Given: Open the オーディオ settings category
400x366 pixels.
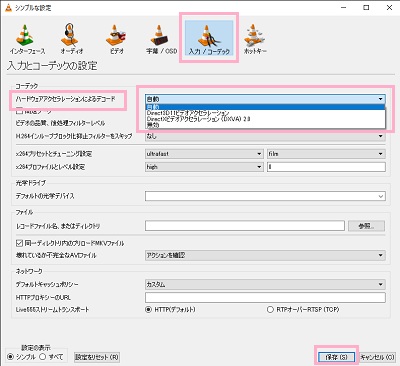Looking at the screenshot, I should (71, 39).
